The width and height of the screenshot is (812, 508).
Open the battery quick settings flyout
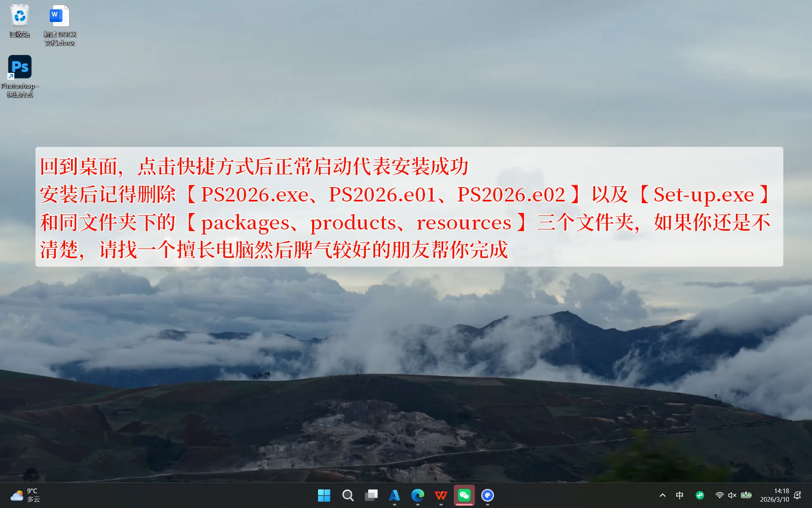tap(746, 495)
